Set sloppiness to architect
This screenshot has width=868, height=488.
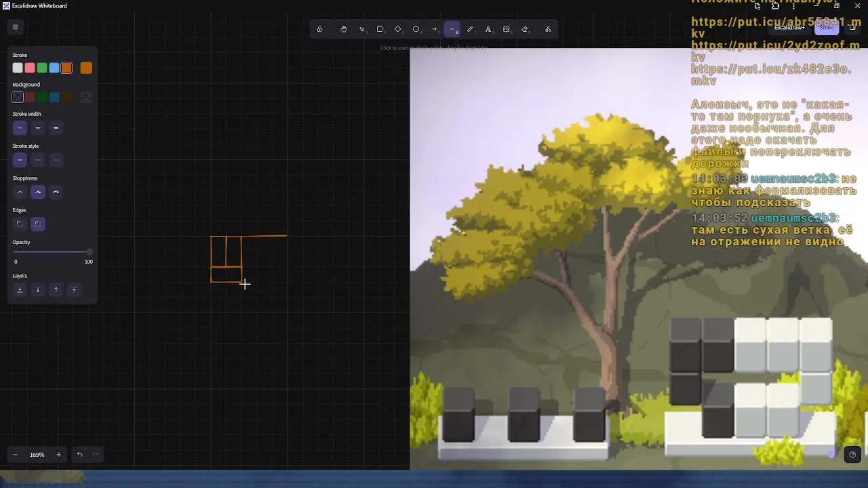pyautogui.click(x=20, y=192)
